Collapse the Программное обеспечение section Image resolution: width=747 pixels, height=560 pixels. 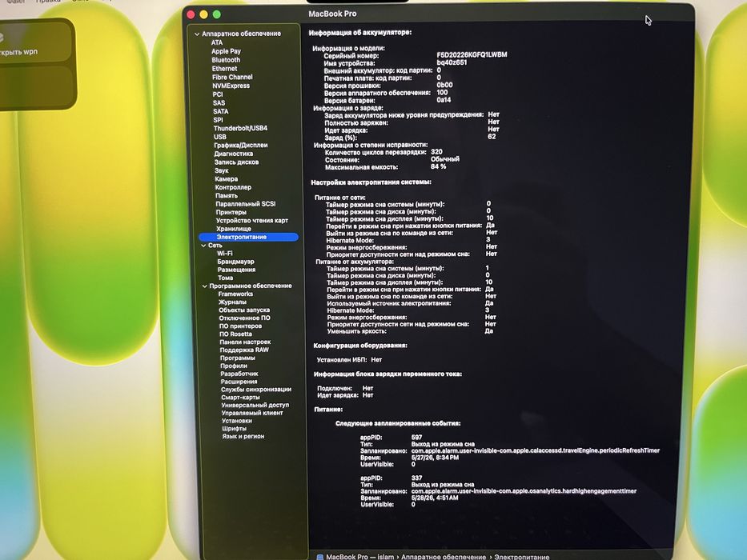click(x=205, y=286)
